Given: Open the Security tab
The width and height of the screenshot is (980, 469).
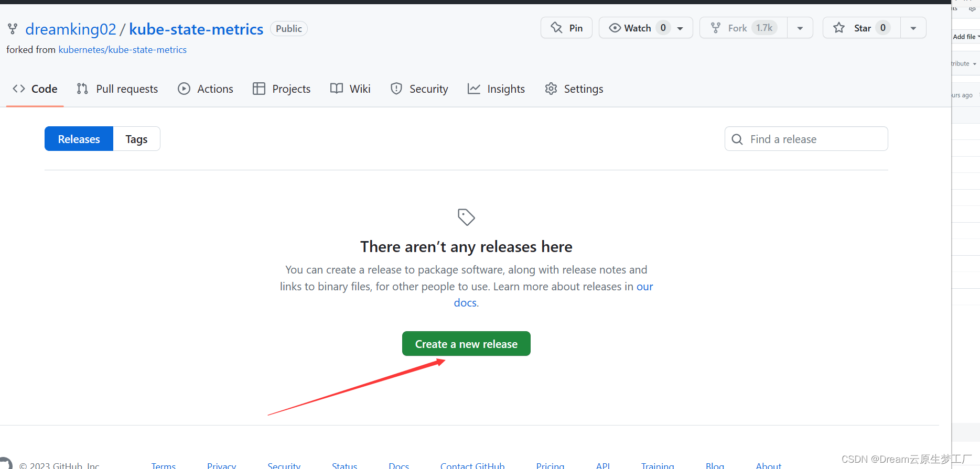Looking at the screenshot, I should (419, 89).
